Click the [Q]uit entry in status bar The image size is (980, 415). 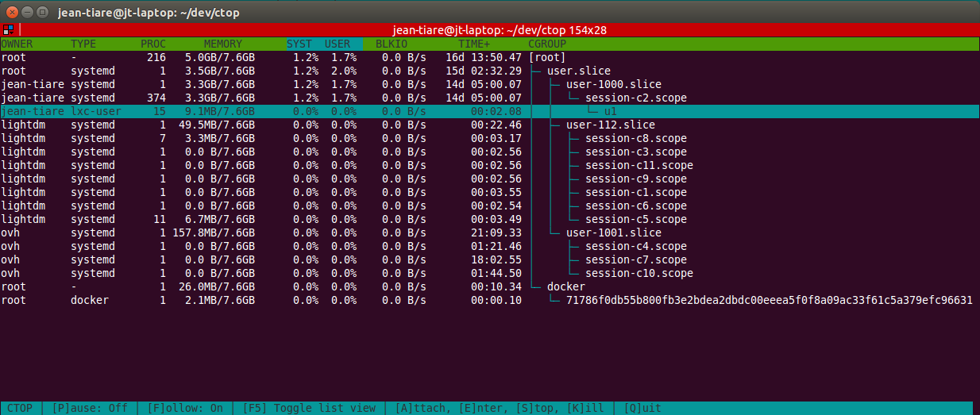(x=642, y=408)
